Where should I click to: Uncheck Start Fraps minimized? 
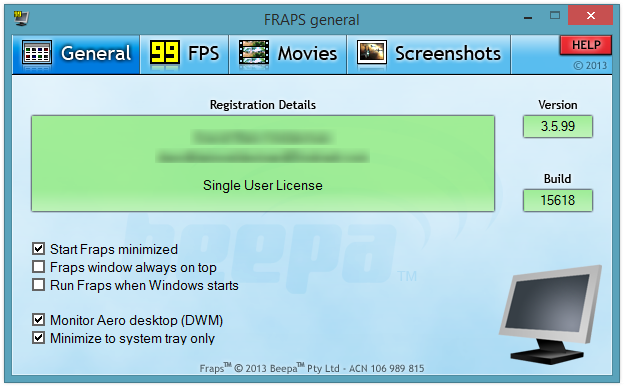click(38, 249)
